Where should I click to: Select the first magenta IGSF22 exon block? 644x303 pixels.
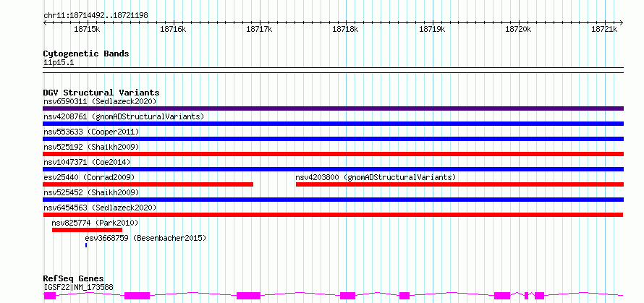click(x=50, y=296)
